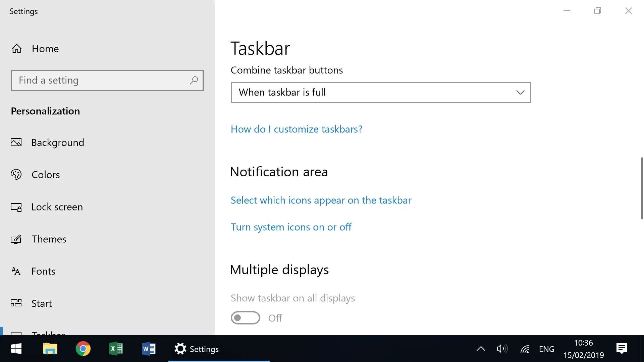The height and width of the screenshot is (362, 644).
Task: Click the Start tiles icon in sidebar
Action: point(16,303)
